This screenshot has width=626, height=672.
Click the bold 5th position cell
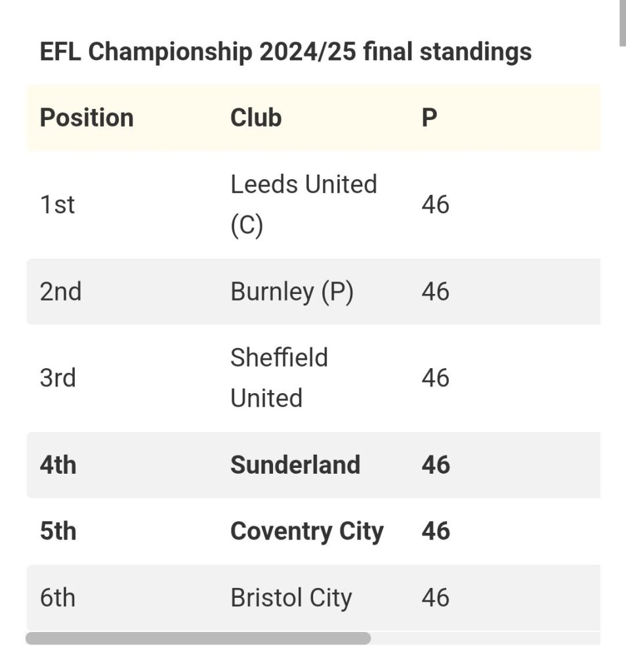point(58,532)
